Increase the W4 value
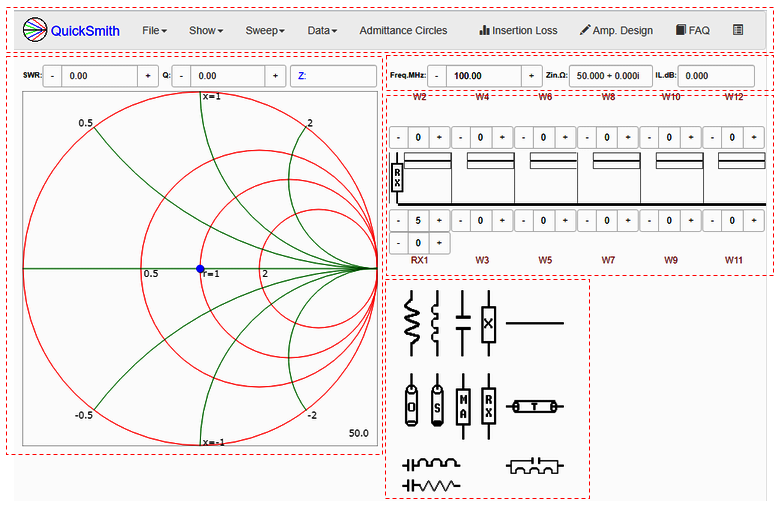The height and width of the screenshot is (508, 779). [x=502, y=138]
